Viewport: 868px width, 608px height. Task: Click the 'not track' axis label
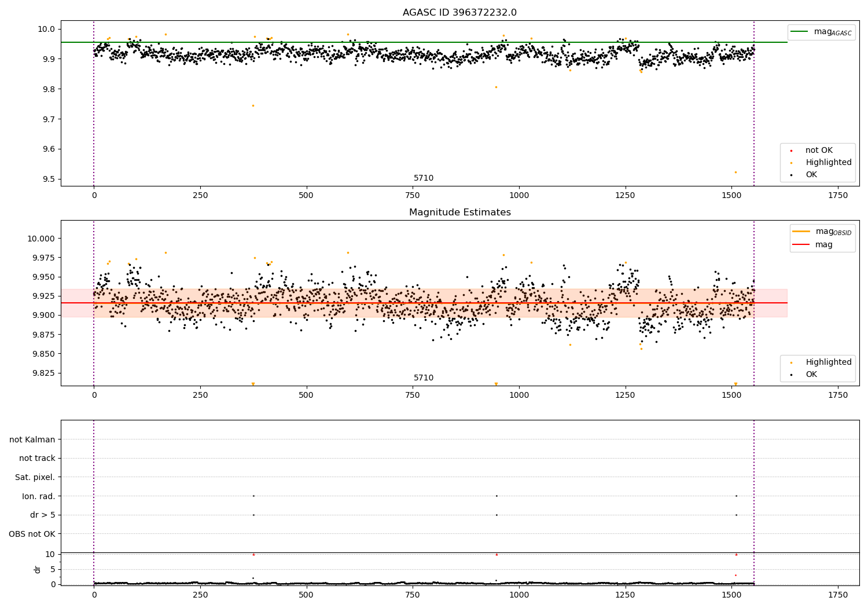pyautogui.click(x=37, y=458)
